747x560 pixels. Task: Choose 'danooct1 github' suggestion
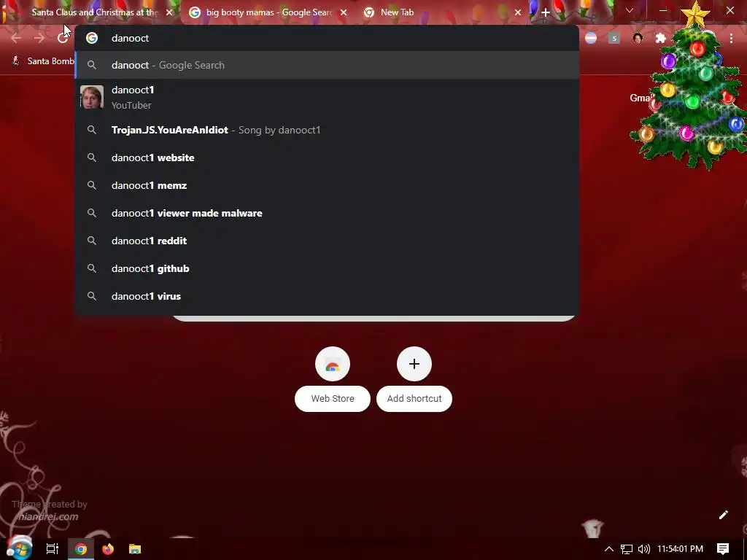(x=327, y=268)
